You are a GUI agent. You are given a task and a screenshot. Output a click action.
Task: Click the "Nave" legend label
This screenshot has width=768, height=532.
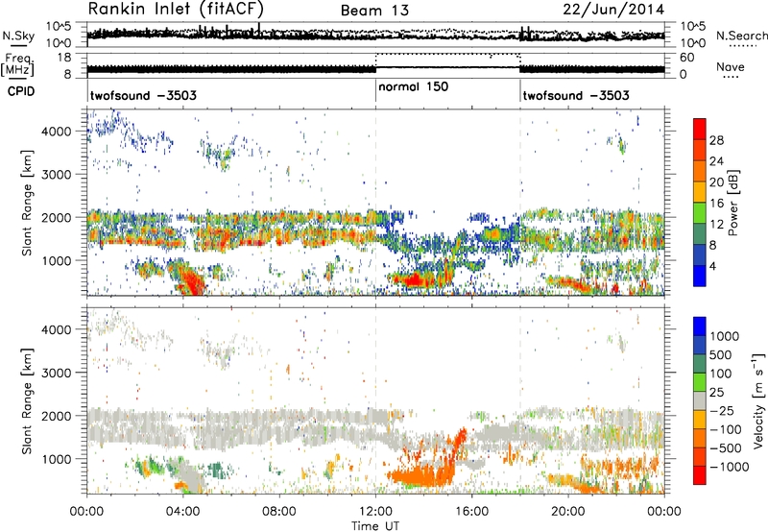pyautogui.click(x=731, y=66)
